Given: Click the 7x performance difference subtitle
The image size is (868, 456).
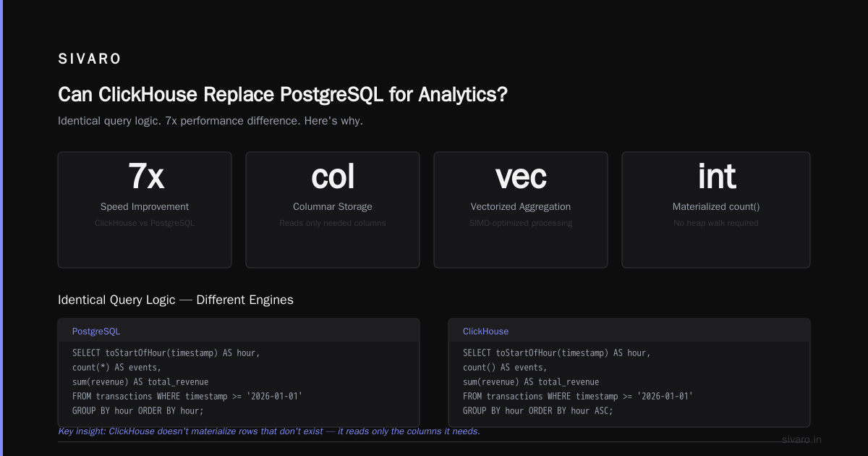Looking at the screenshot, I should [210, 121].
